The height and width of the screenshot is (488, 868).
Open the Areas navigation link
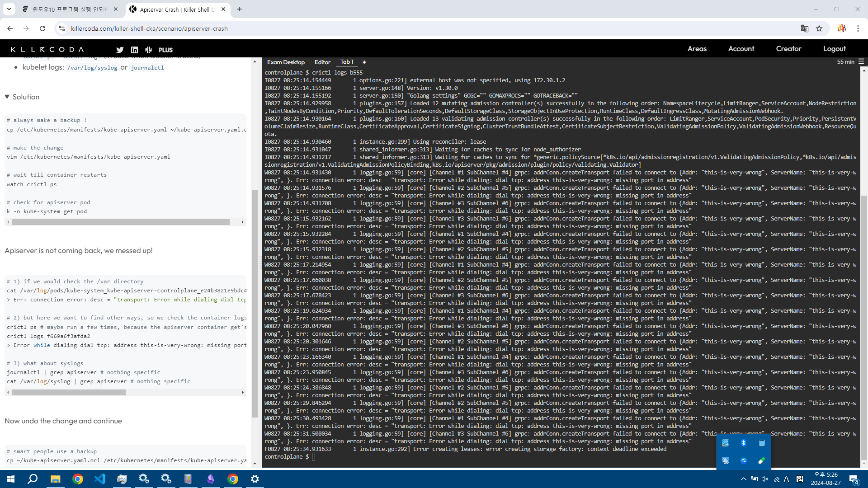point(697,49)
